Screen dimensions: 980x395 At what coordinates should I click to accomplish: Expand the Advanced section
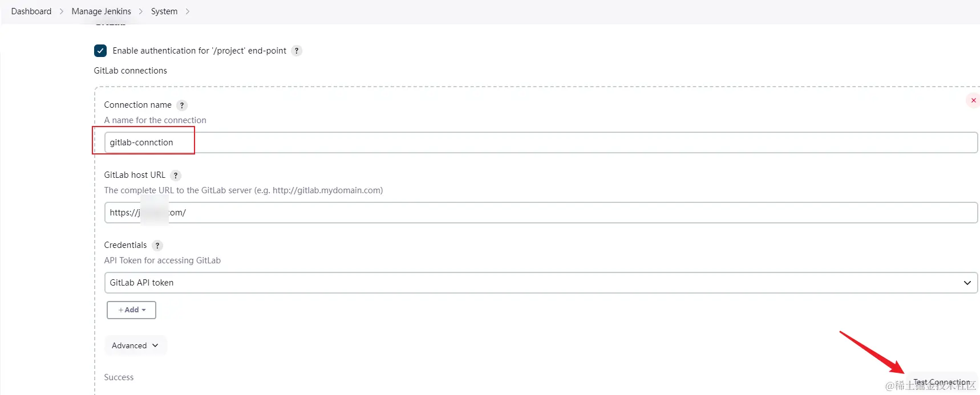click(135, 345)
